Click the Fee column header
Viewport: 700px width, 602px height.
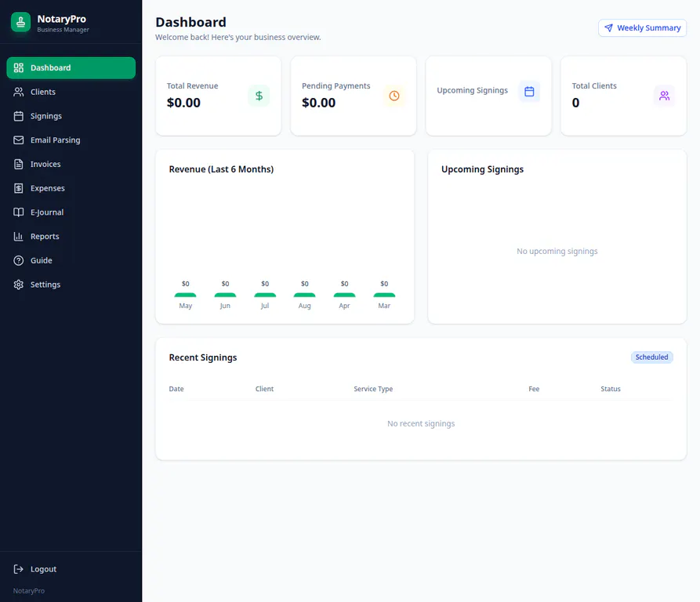click(534, 389)
